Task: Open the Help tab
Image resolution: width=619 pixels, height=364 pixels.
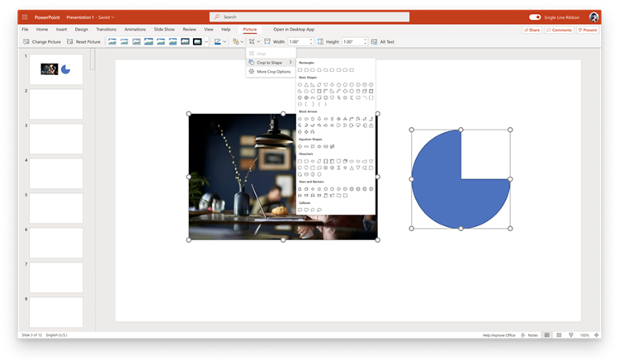Action: (226, 29)
